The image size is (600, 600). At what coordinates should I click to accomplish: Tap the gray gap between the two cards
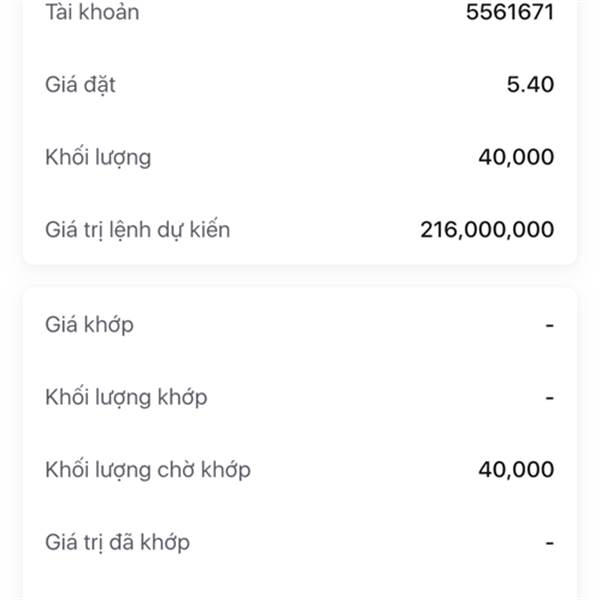tap(300, 276)
